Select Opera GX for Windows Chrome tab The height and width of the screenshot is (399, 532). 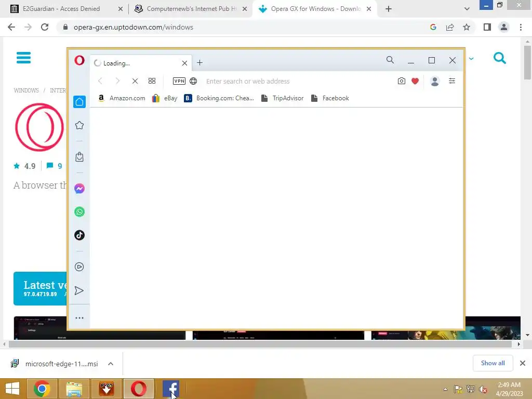pyautogui.click(x=315, y=9)
